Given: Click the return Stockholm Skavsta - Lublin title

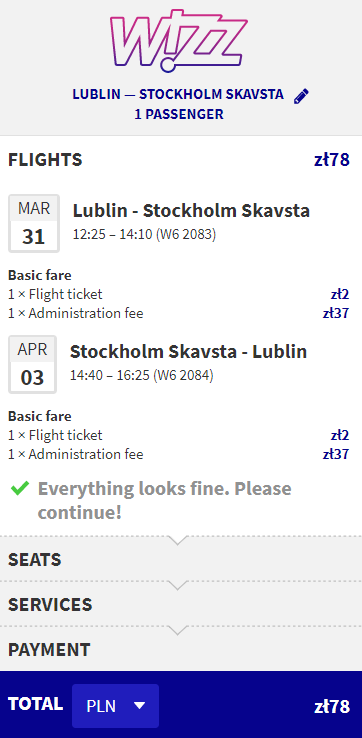Looking at the screenshot, I should pyautogui.click(x=188, y=352).
